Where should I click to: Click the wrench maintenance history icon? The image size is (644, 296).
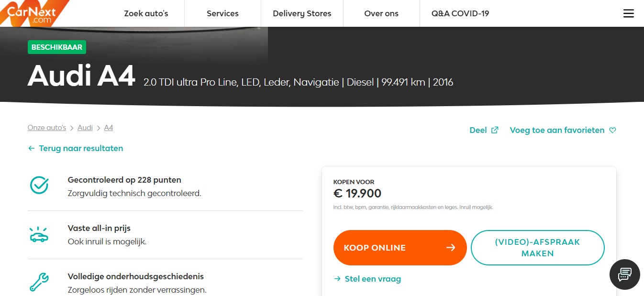coord(39,282)
